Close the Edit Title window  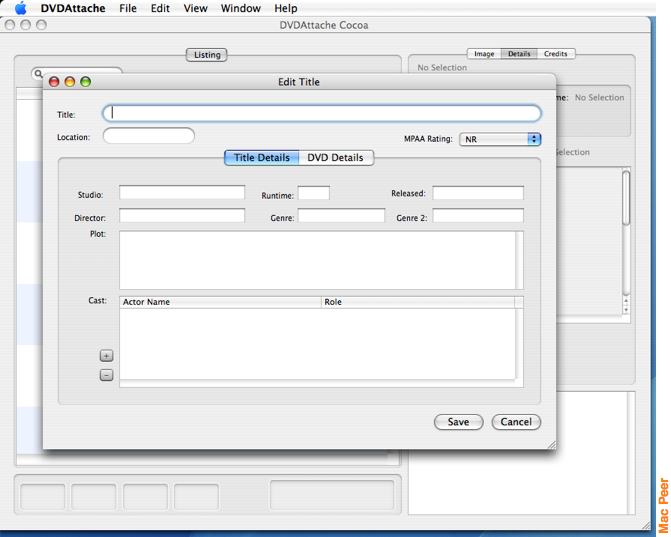point(54,82)
